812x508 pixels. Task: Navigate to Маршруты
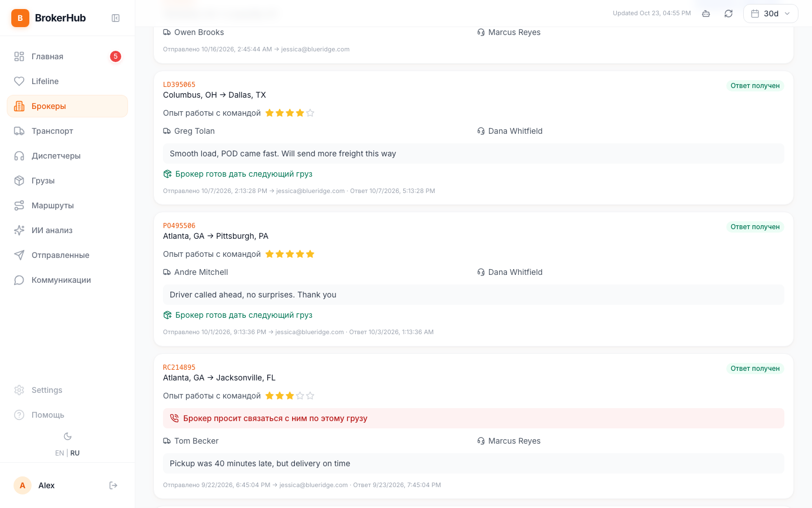pyautogui.click(x=67, y=205)
